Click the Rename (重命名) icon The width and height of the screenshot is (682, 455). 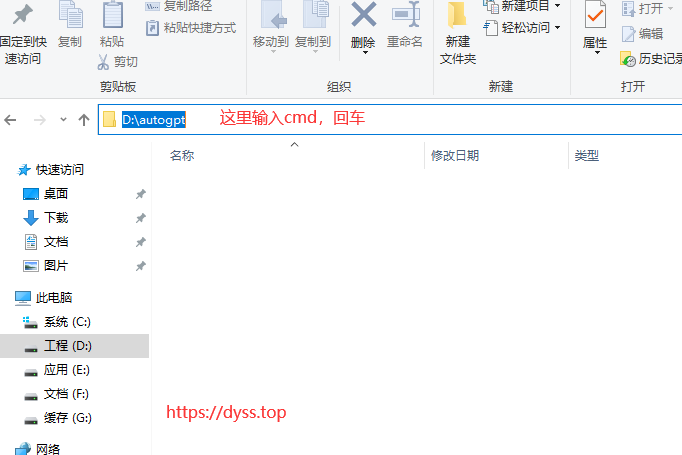[x=405, y=16]
